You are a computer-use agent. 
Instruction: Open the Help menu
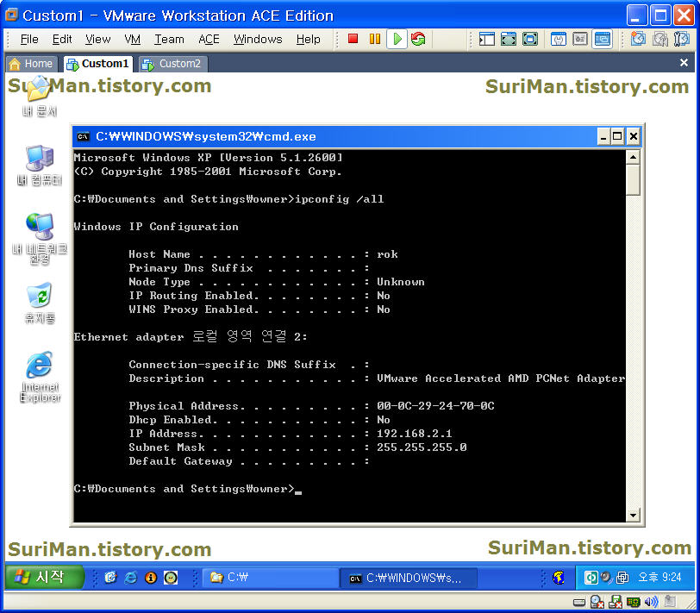click(x=308, y=40)
